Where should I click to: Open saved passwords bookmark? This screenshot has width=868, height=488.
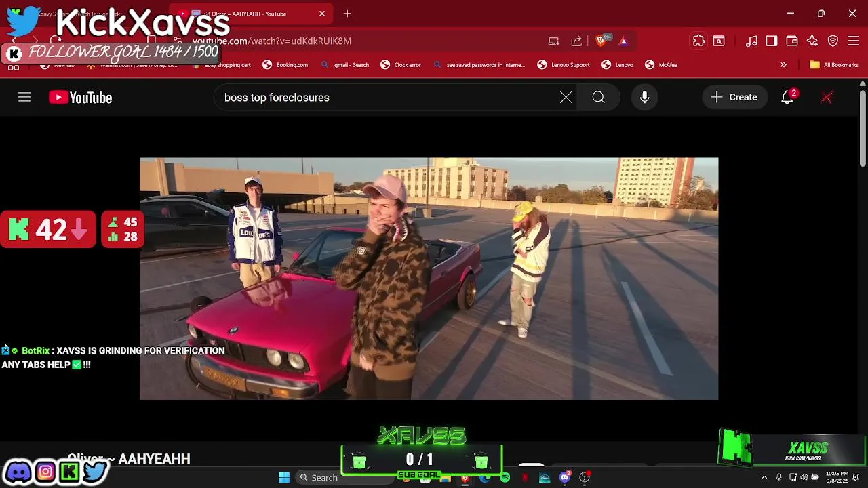click(479, 65)
